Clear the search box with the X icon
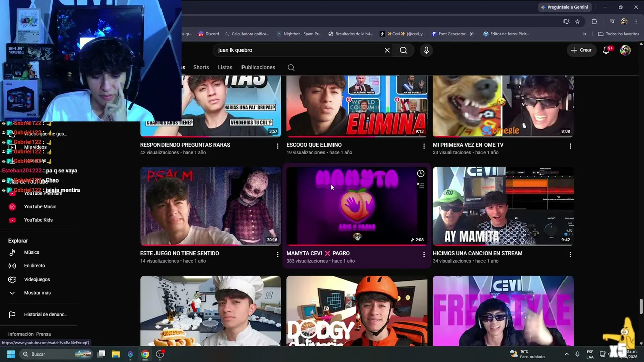 [x=387, y=50]
